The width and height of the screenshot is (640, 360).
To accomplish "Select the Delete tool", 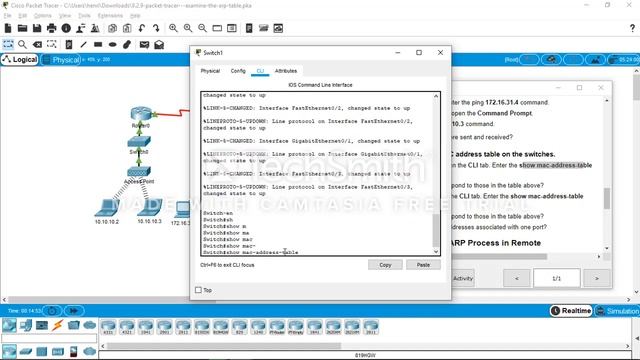I will click(37, 44).
